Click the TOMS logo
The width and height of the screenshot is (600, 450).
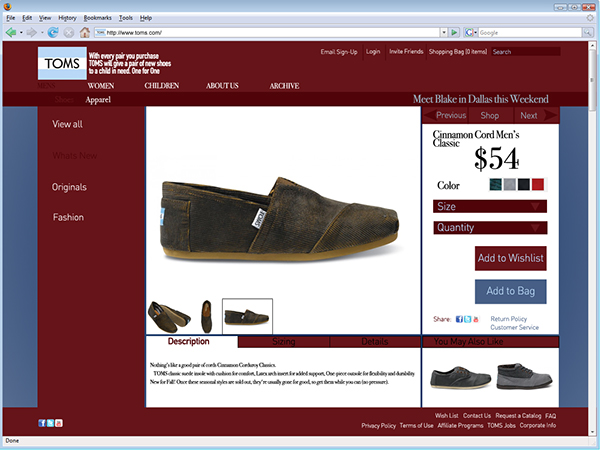62,63
